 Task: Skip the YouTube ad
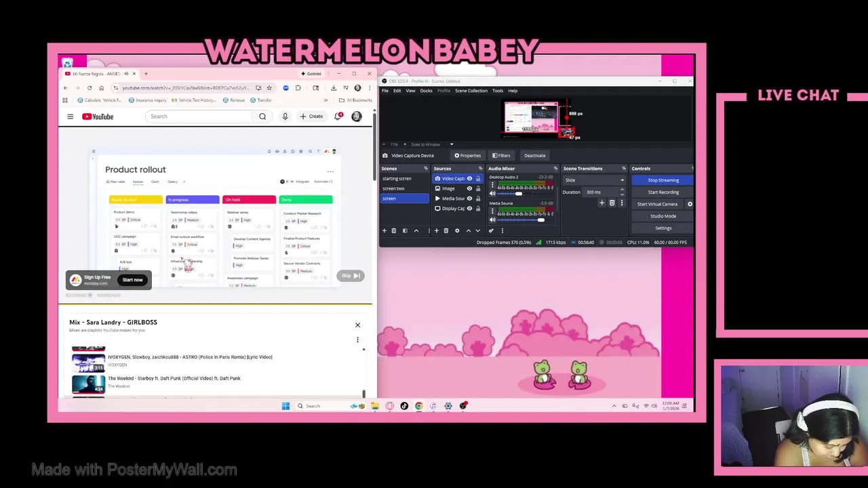pos(351,276)
